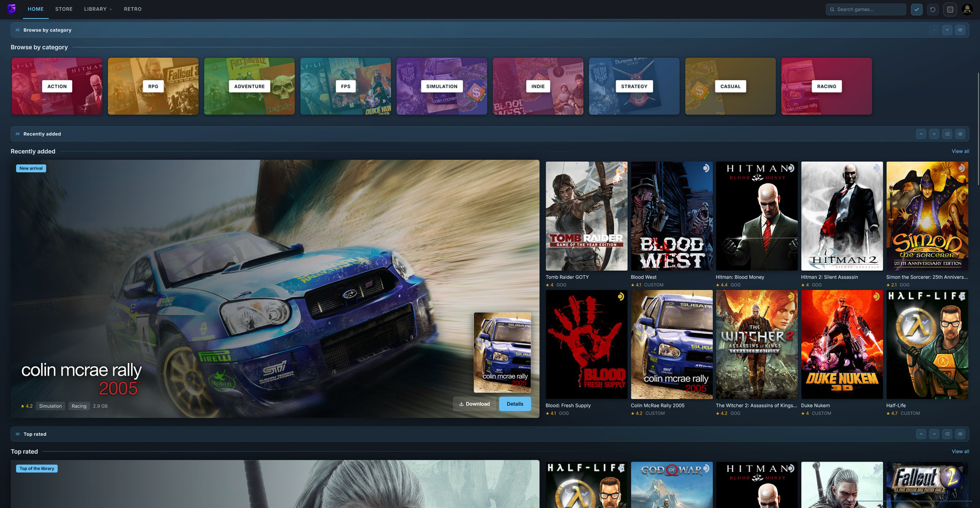
Task: Click the checkmark finish-editing button in header
Action: [x=917, y=9]
